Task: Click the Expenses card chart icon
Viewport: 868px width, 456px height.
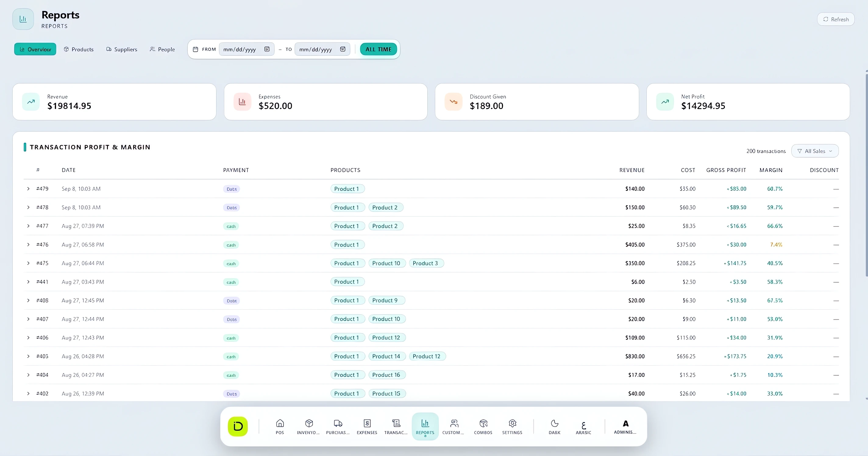Action: tap(242, 102)
